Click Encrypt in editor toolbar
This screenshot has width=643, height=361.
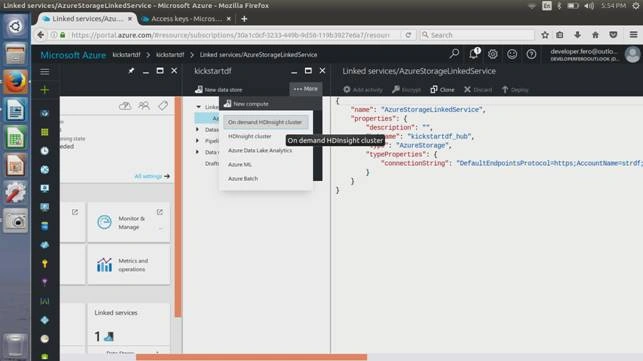(406, 89)
